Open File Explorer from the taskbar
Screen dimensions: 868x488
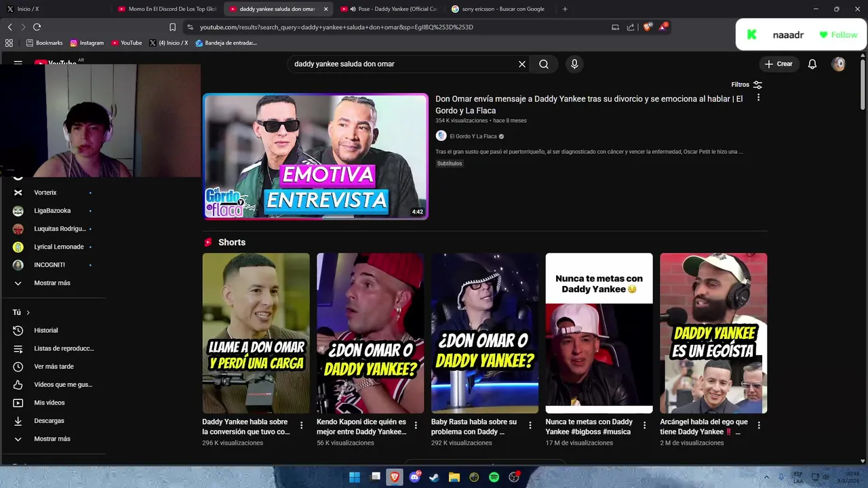454,477
